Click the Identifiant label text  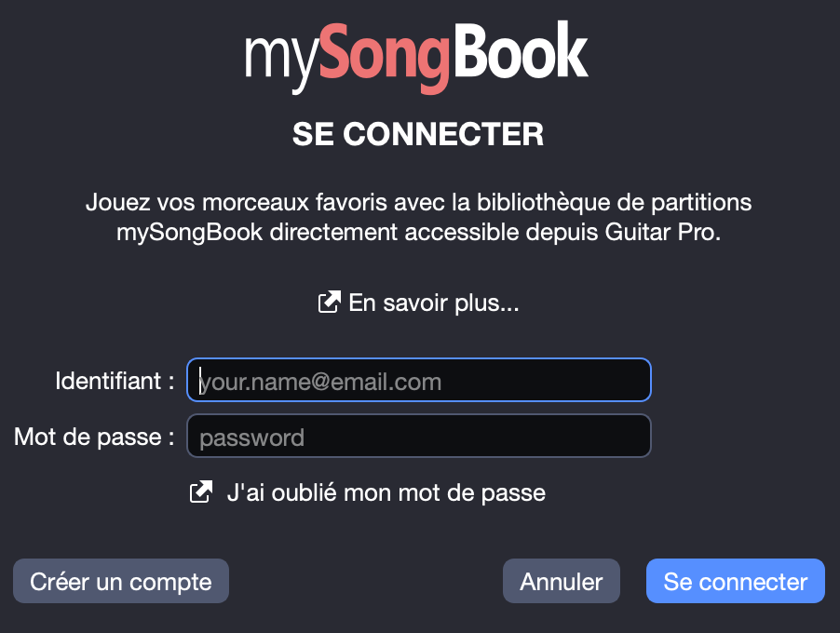pyautogui.click(x=115, y=381)
